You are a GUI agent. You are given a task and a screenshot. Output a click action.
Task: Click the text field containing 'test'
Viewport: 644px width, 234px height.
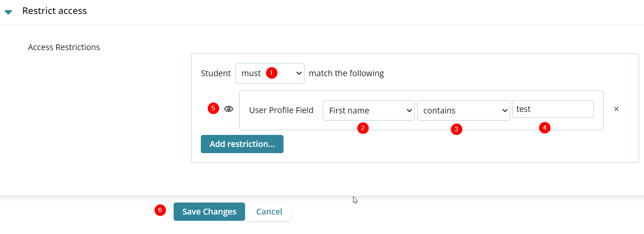(553, 109)
